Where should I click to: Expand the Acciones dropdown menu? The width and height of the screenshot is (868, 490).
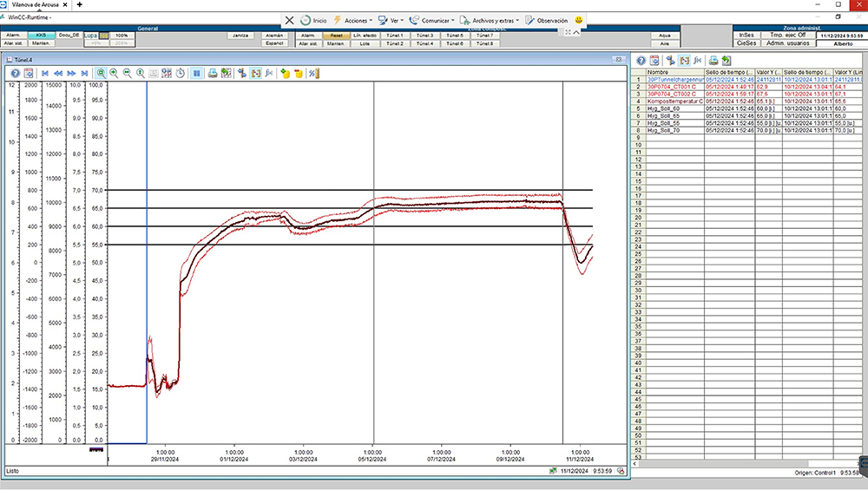[357, 20]
